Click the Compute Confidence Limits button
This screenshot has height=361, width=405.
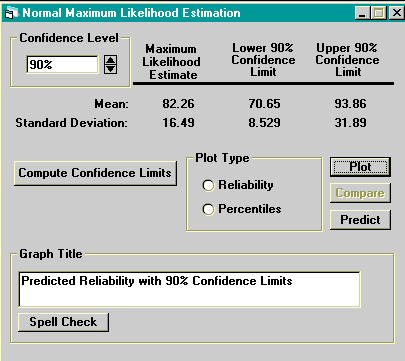point(95,173)
